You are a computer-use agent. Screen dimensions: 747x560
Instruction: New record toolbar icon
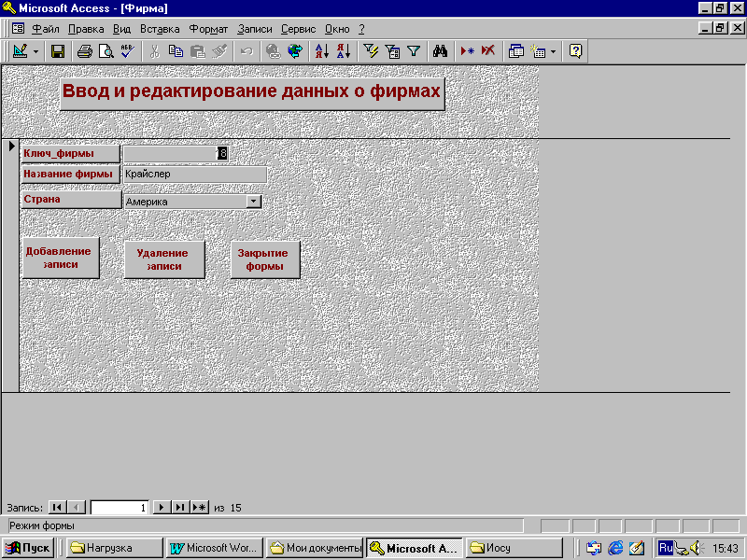pos(468,51)
